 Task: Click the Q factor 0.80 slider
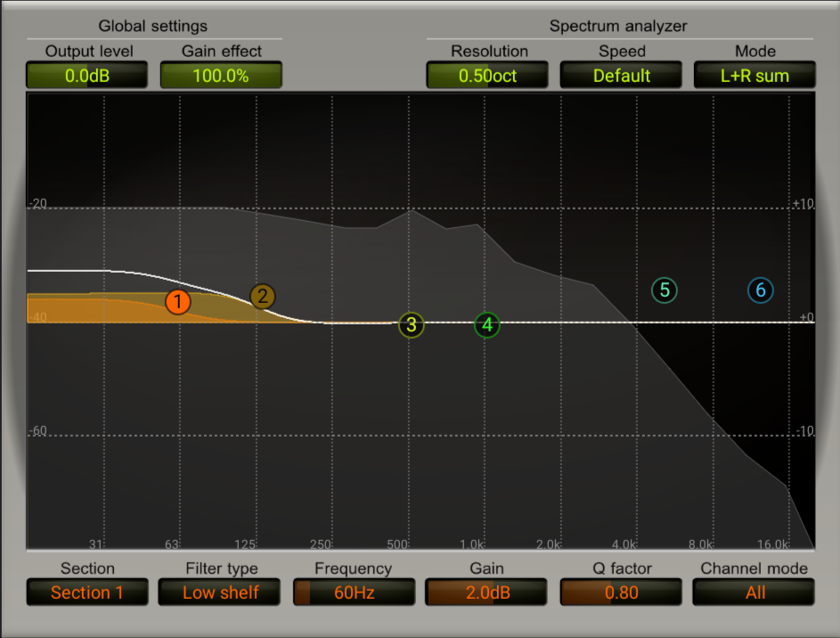621,592
